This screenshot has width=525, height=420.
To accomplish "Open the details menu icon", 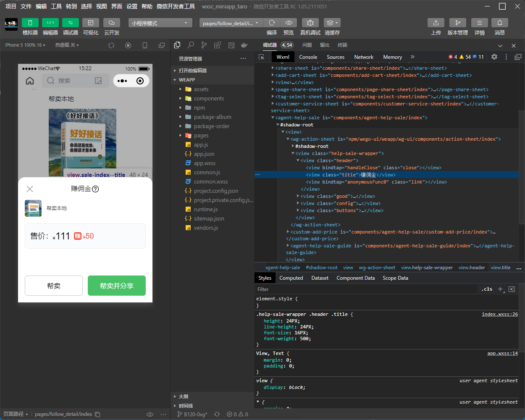I will [480, 23].
